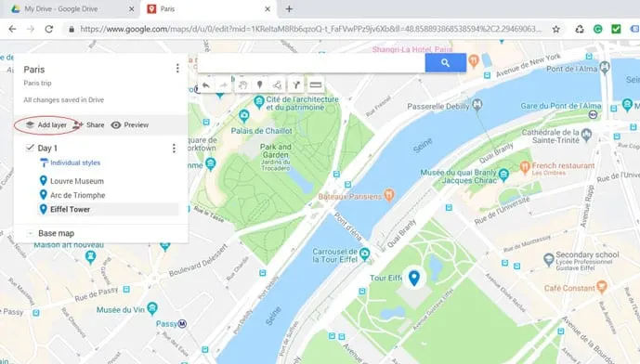Click the green checkmark extension icon
The height and width of the screenshot is (364, 640).
click(616, 29)
